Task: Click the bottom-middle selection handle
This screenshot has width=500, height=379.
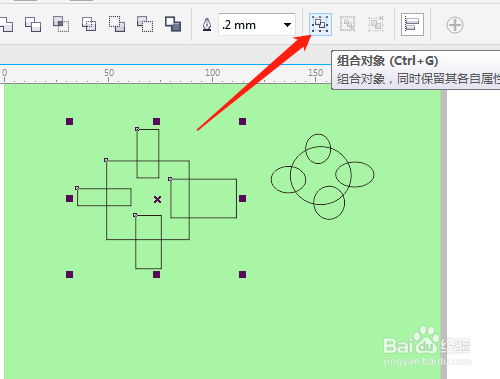Action: click(x=156, y=274)
